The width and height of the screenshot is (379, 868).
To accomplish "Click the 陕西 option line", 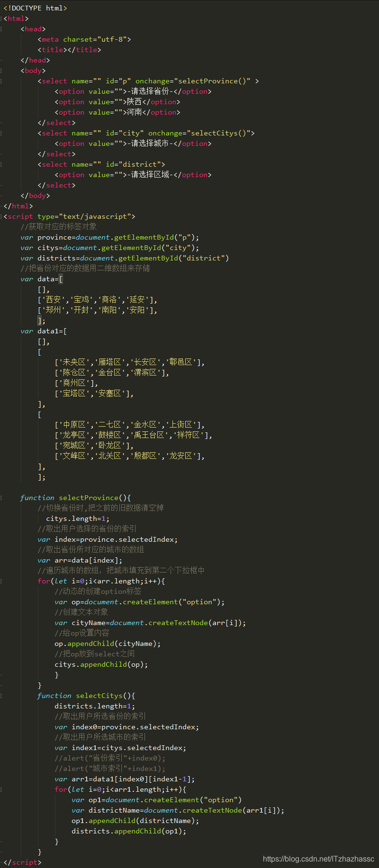I will click(x=117, y=102).
